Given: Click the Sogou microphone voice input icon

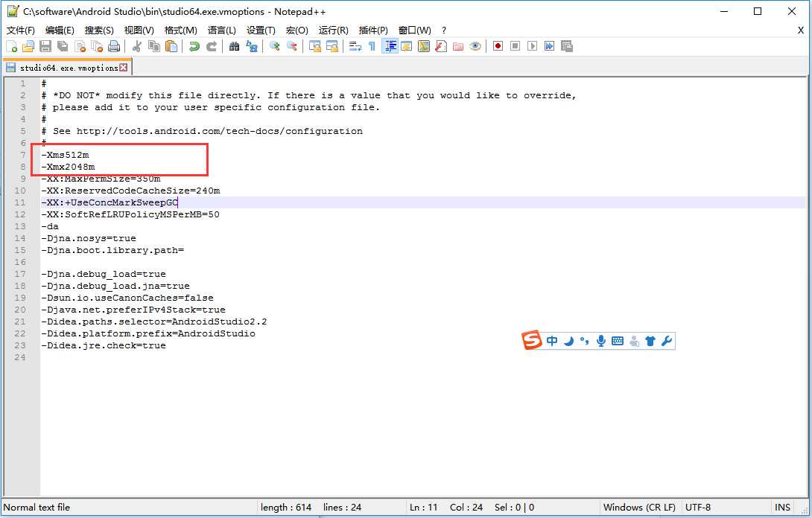Looking at the screenshot, I should pos(600,341).
